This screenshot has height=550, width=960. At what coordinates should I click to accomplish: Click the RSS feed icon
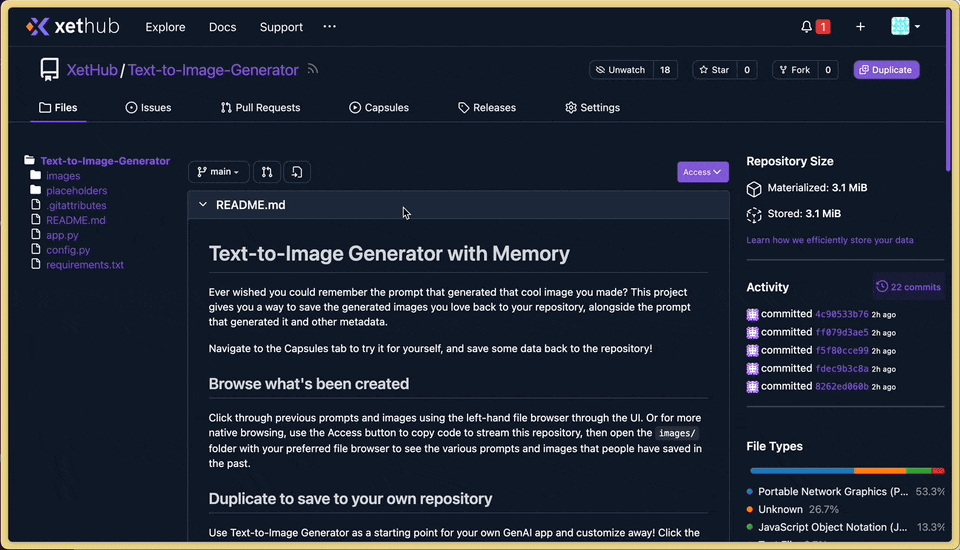(x=313, y=69)
